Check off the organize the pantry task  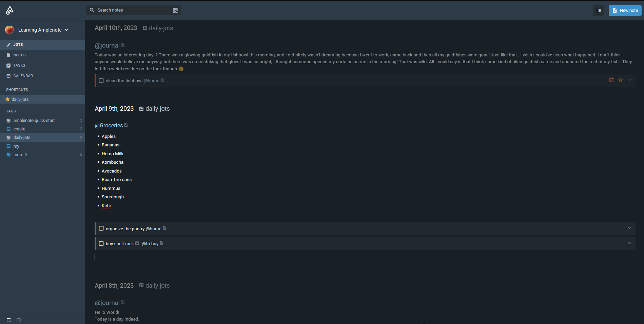(101, 229)
